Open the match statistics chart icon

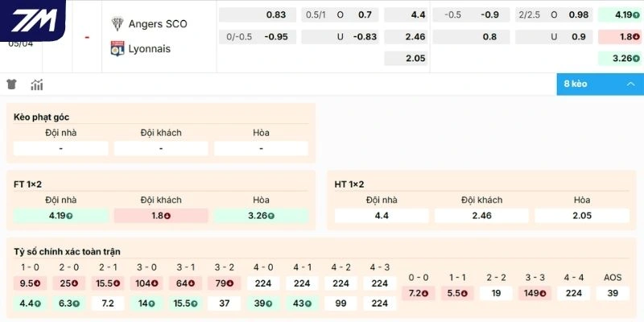click(37, 85)
